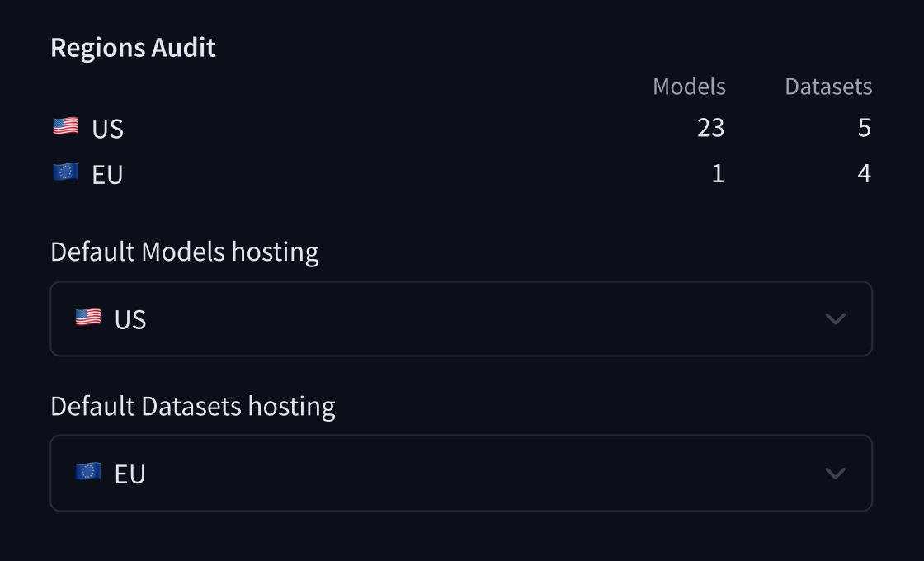Open the Default Models hosting dropdown box

pos(460,318)
